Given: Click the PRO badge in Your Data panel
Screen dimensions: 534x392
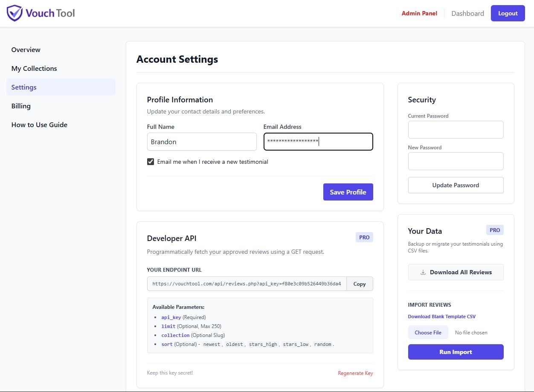Looking at the screenshot, I should (494, 230).
